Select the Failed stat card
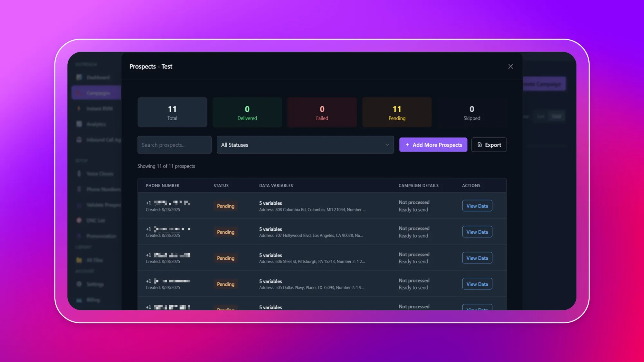Screen dimensions: 644x362 point(322,112)
